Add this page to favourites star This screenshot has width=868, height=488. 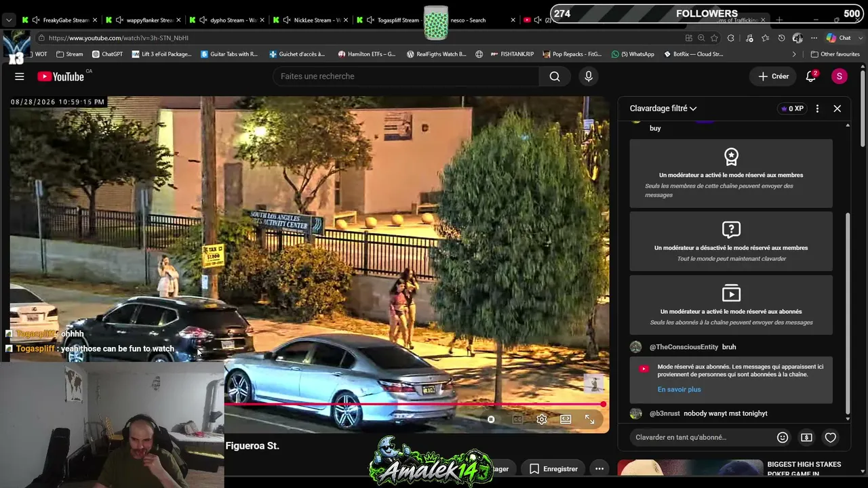point(714,38)
